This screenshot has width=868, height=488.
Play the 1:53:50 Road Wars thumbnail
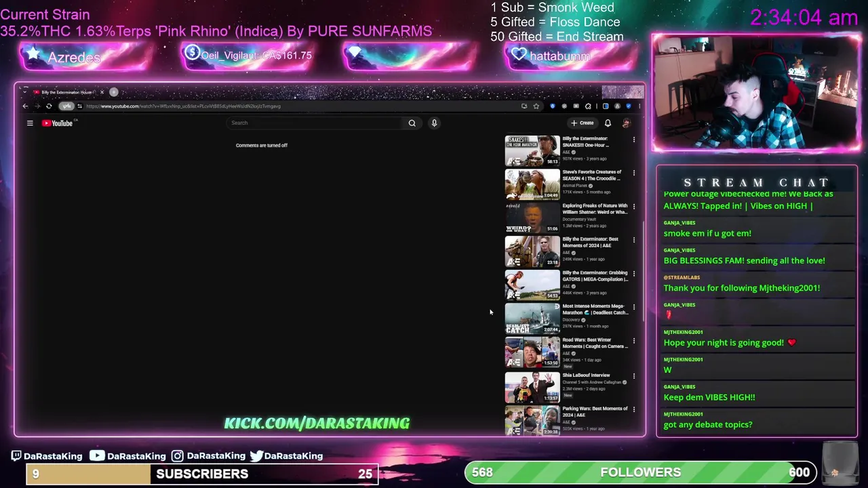[532, 352]
